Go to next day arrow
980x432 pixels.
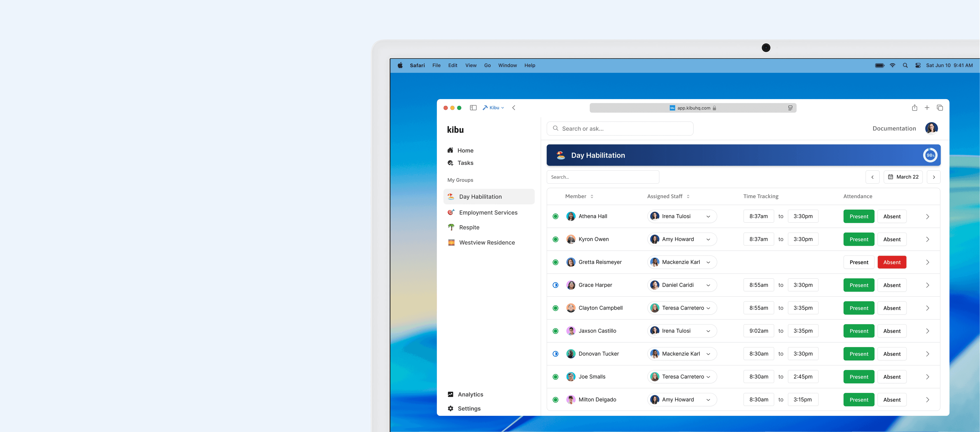coord(933,177)
